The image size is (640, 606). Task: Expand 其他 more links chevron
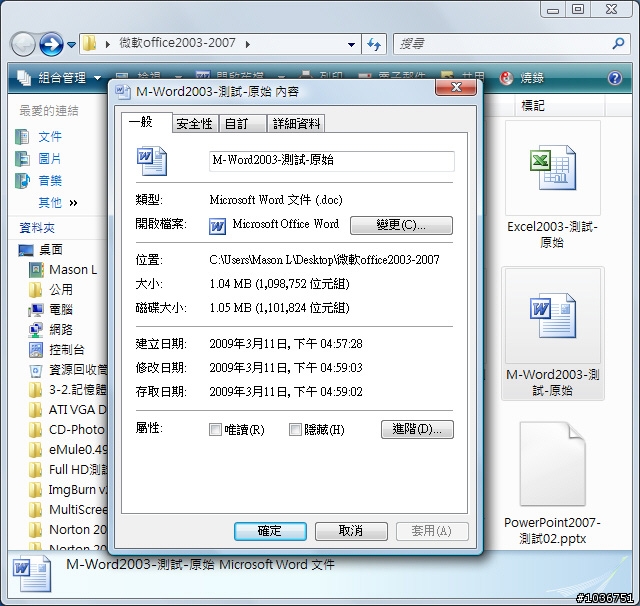coord(73,203)
